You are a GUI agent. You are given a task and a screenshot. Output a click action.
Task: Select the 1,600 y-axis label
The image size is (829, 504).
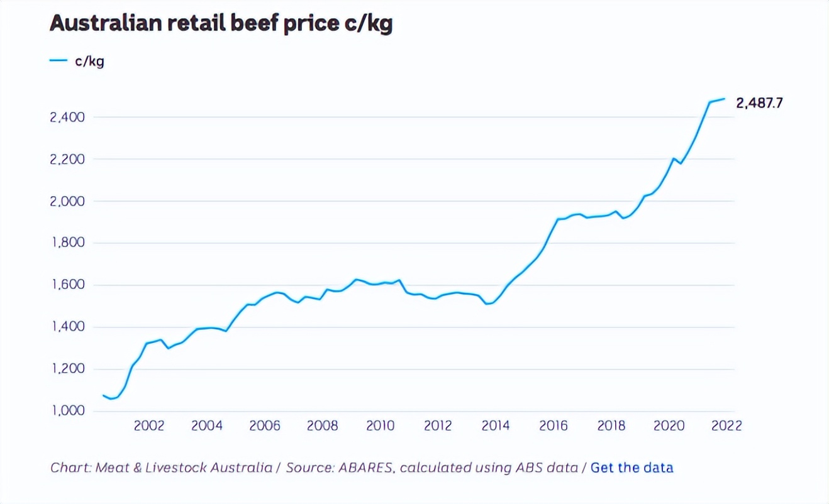click(68, 285)
